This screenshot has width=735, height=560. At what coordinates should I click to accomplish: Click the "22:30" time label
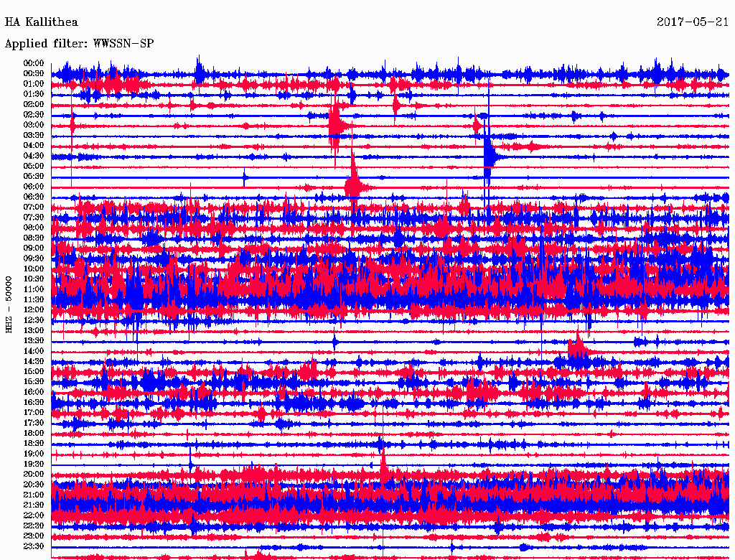[x=34, y=526]
